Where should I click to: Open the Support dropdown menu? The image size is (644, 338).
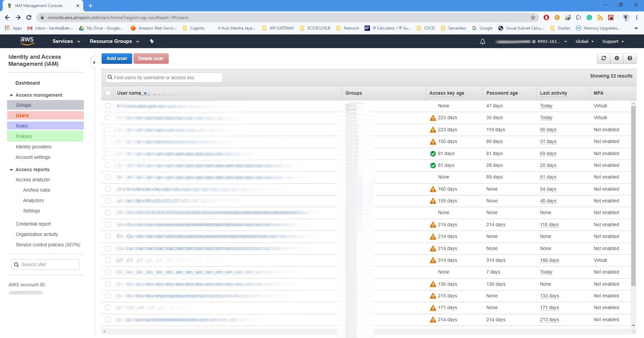click(613, 41)
